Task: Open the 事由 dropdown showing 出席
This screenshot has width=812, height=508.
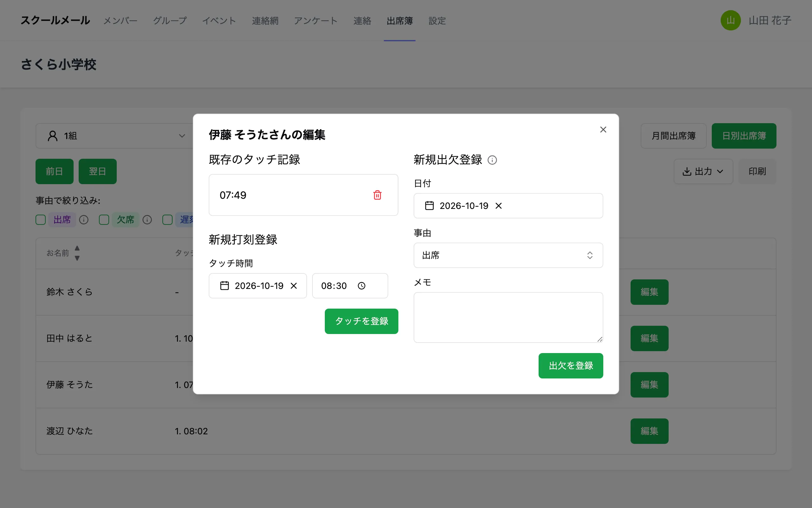Action: (x=508, y=255)
